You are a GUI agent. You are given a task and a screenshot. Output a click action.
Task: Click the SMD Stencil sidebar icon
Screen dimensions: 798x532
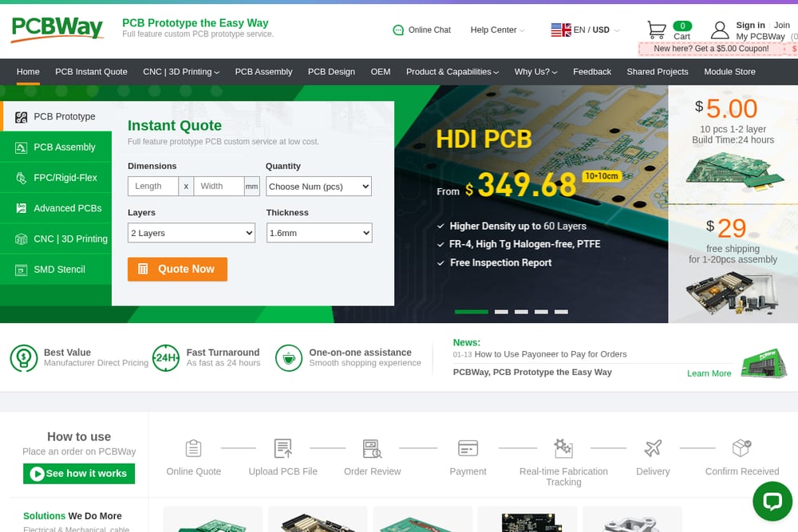21,270
